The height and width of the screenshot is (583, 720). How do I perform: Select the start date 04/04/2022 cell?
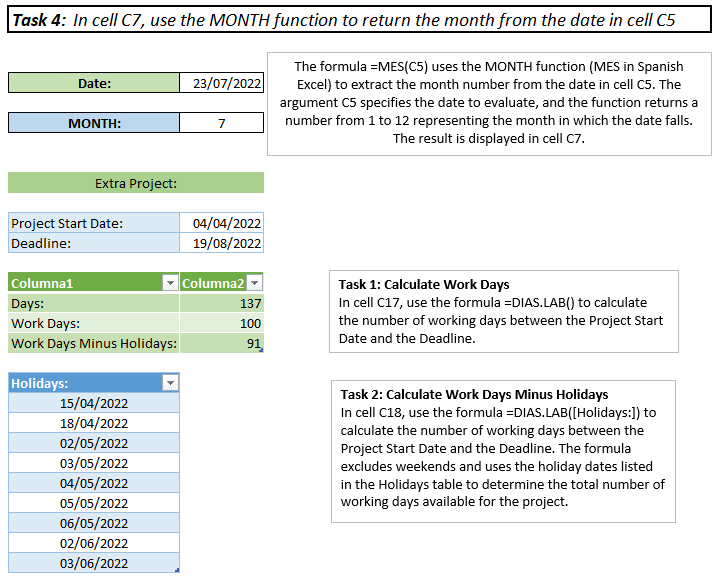[x=221, y=223]
